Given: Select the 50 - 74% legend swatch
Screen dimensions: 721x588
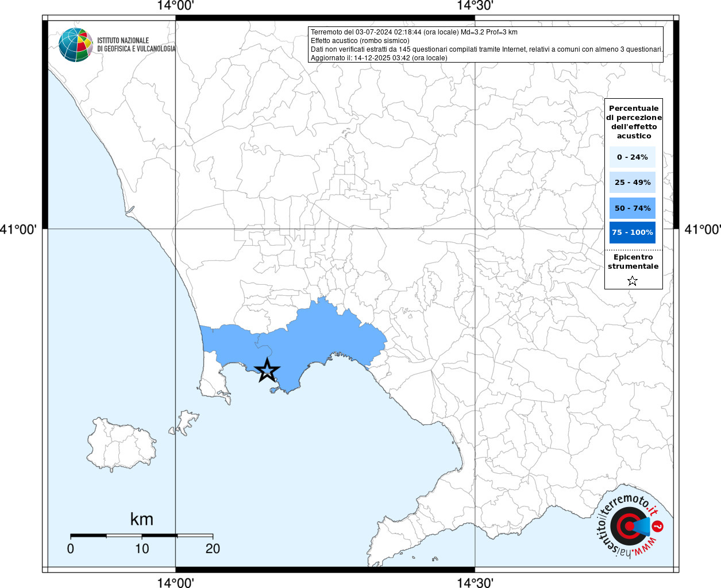Looking at the screenshot, I should coord(633,208).
